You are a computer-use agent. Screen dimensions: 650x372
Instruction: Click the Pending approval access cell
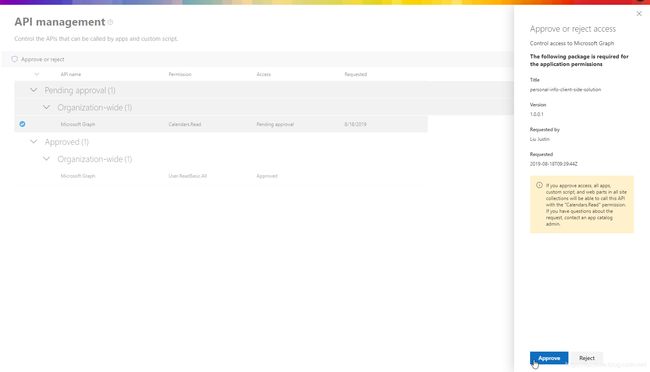[x=275, y=124]
